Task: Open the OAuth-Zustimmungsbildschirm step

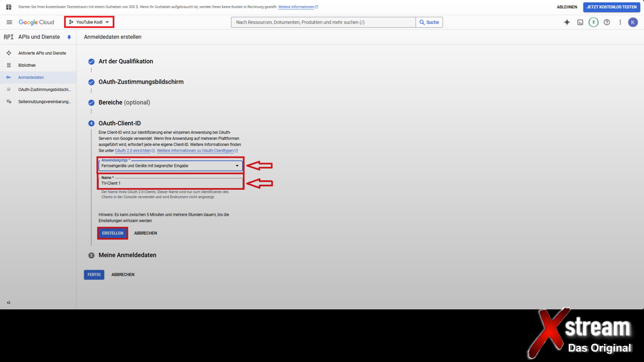Action: [141, 82]
